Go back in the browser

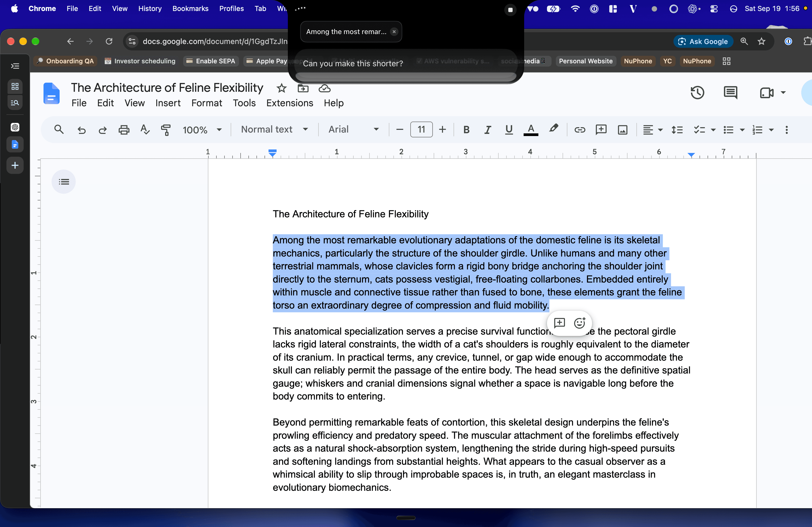coord(70,42)
